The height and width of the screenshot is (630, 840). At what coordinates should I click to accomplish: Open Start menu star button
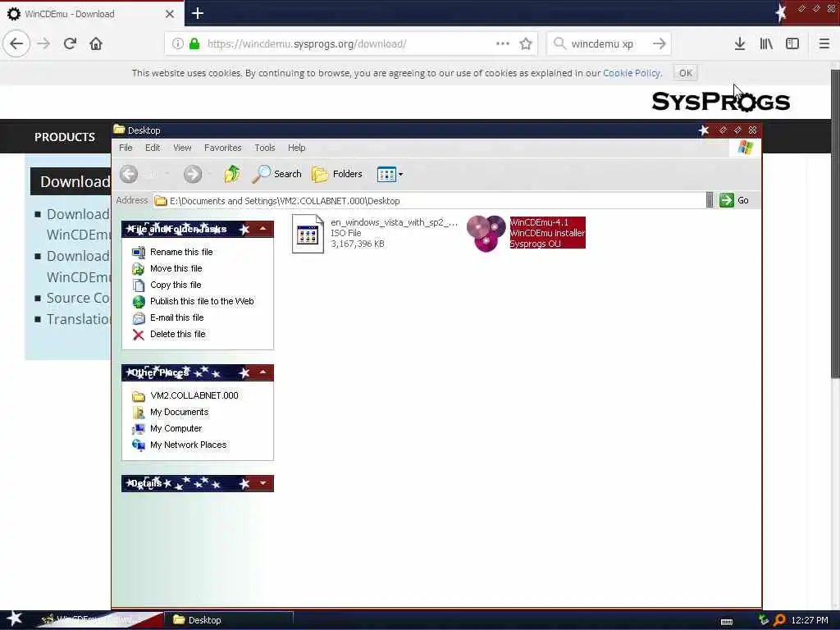[x=15, y=619]
